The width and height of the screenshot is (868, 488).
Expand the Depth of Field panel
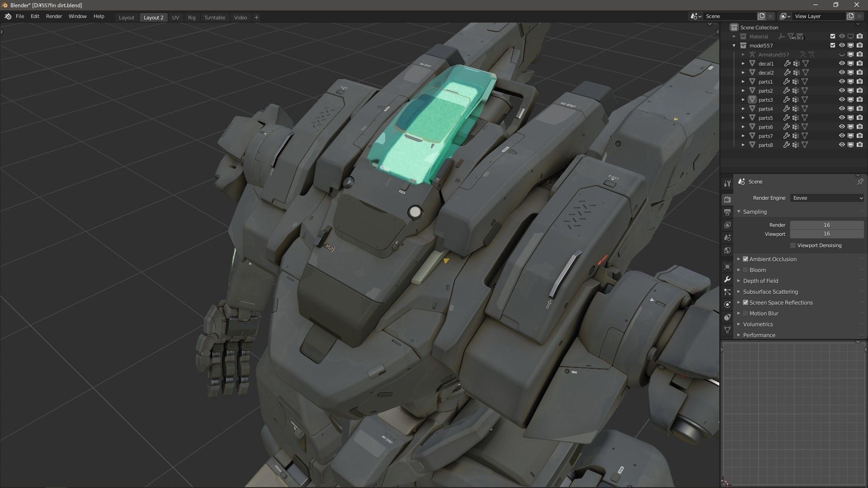(x=739, y=281)
